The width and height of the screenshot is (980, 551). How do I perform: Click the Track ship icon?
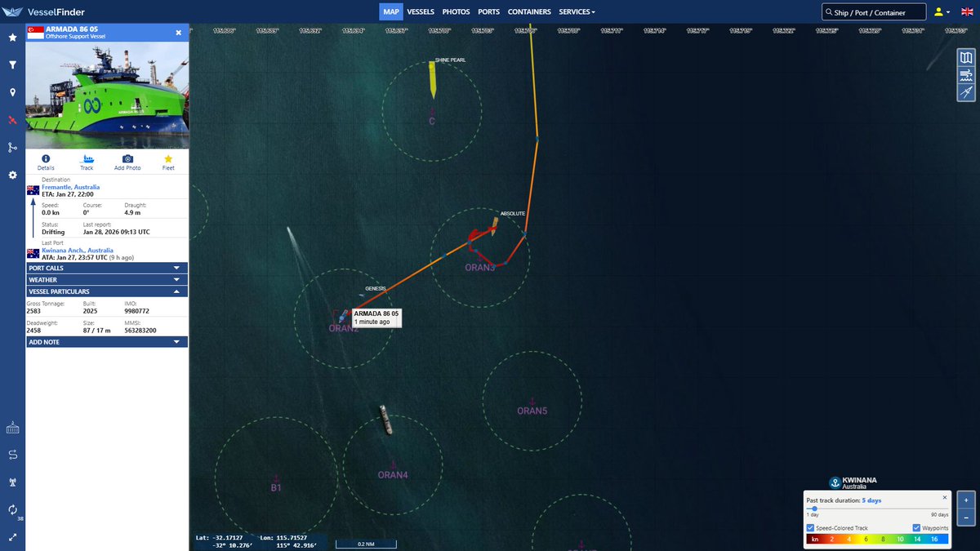pyautogui.click(x=87, y=162)
